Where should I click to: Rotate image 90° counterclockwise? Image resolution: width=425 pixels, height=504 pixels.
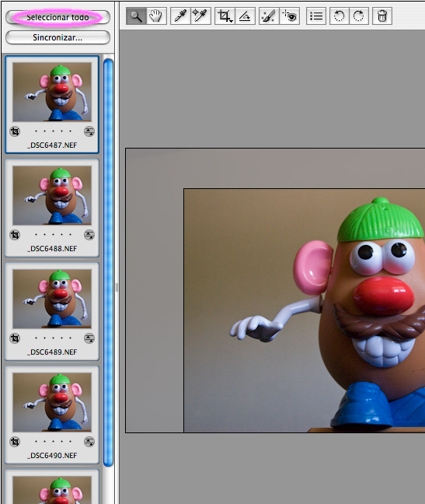pos(339,16)
